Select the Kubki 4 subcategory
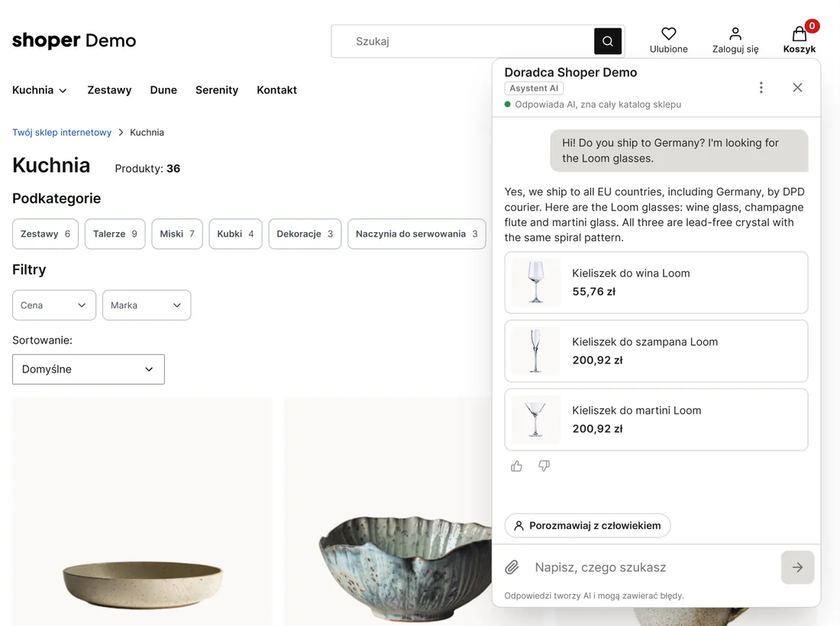The height and width of the screenshot is (626, 840). [236, 234]
